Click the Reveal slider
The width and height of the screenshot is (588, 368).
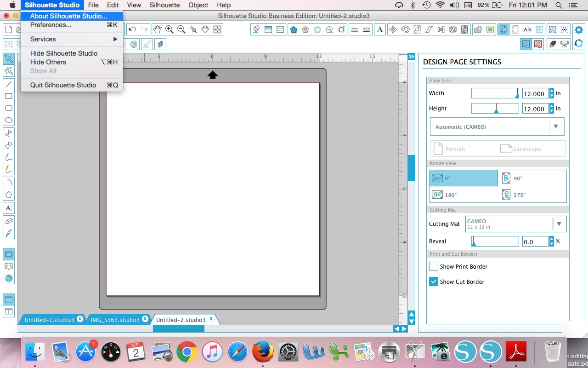coord(495,241)
